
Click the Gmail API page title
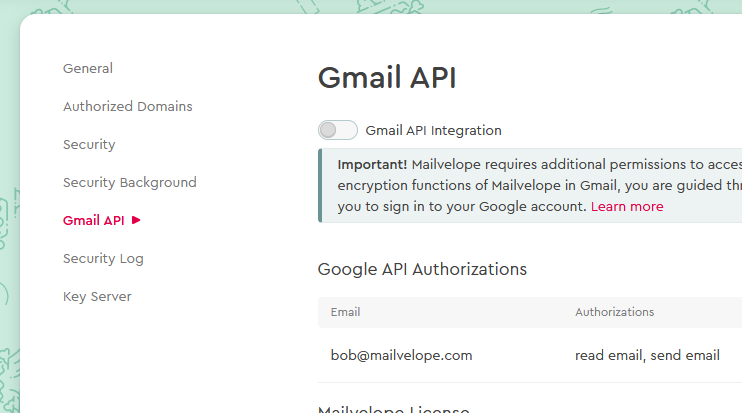[x=387, y=78]
